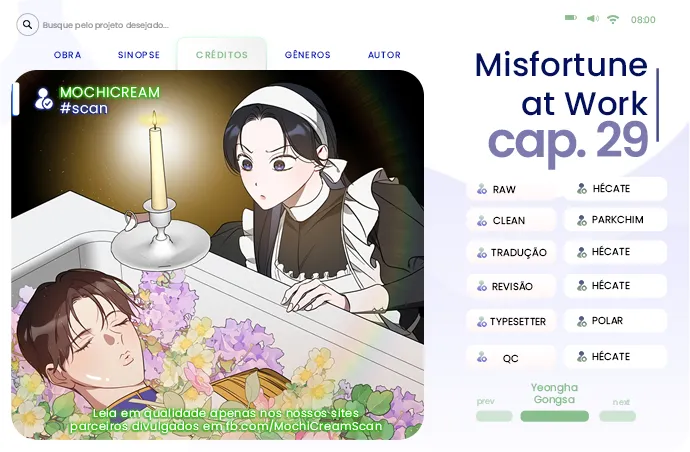Image resolution: width=690 pixels, height=452 pixels.
Task: Open the GÊNEROS tab
Action: (308, 55)
